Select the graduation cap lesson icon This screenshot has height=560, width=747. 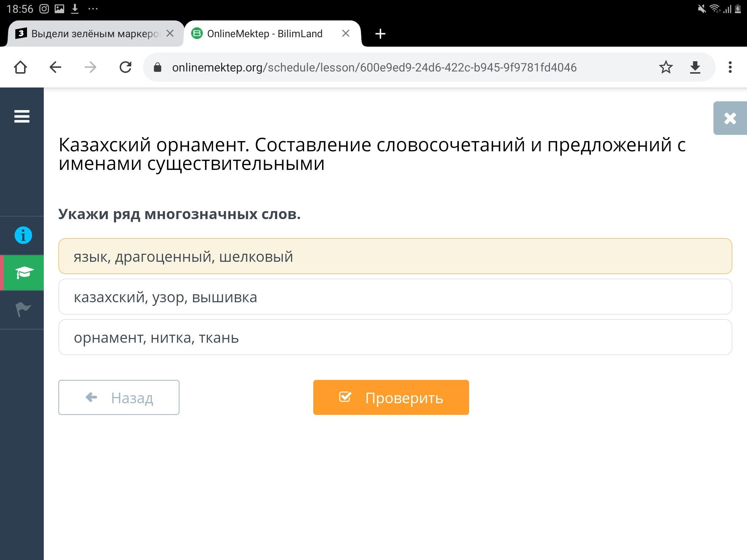point(23,273)
